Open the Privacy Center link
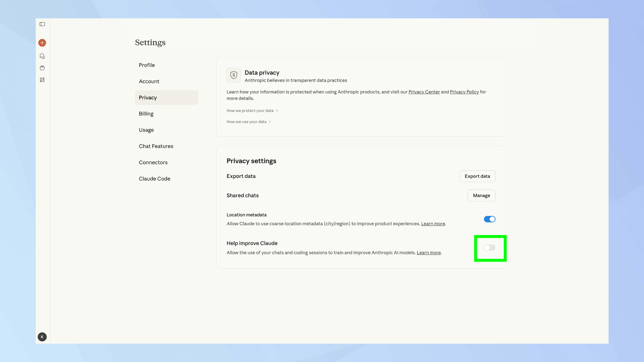The width and height of the screenshot is (644, 362). 424,92
